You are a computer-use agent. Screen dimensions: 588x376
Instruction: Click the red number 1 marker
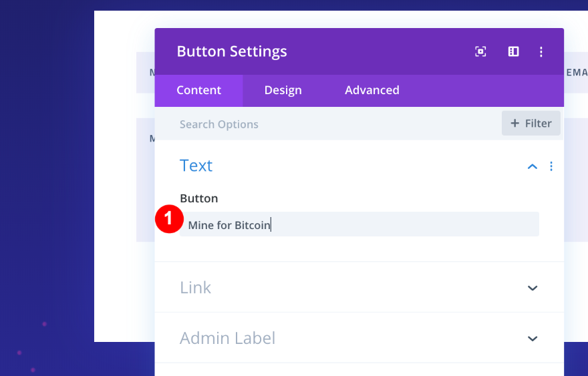coord(169,219)
